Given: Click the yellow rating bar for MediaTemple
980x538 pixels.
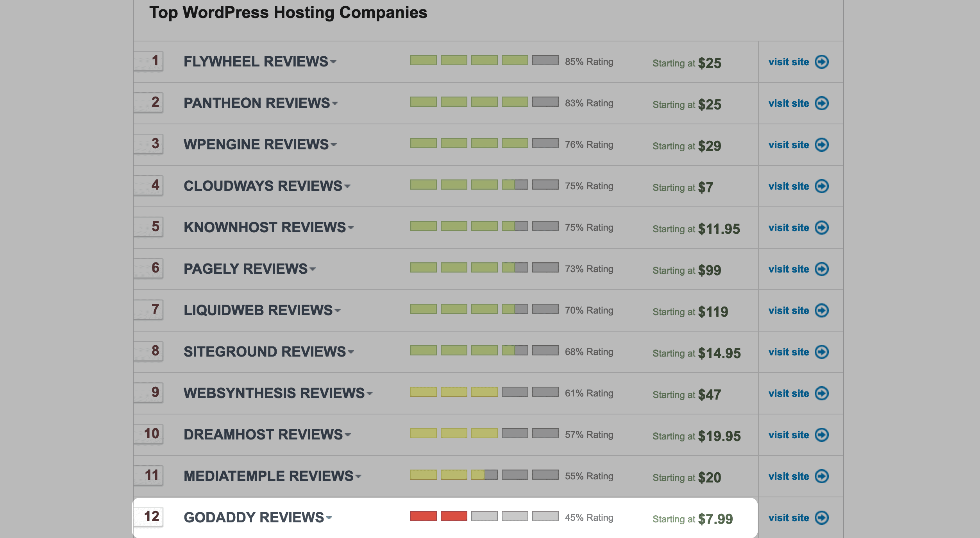Looking at the screenshot, I should coord(485,475).
